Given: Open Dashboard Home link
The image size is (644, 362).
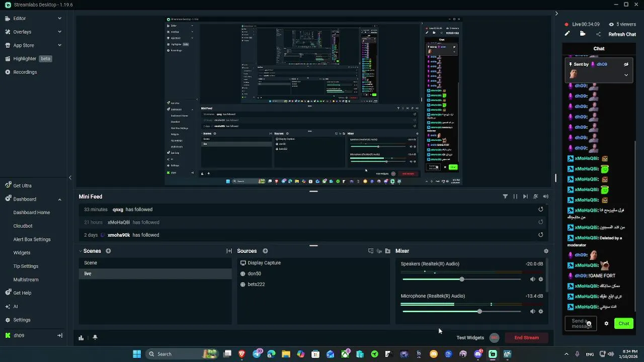Looking at the screenshot, I should [x=32, y=213].
